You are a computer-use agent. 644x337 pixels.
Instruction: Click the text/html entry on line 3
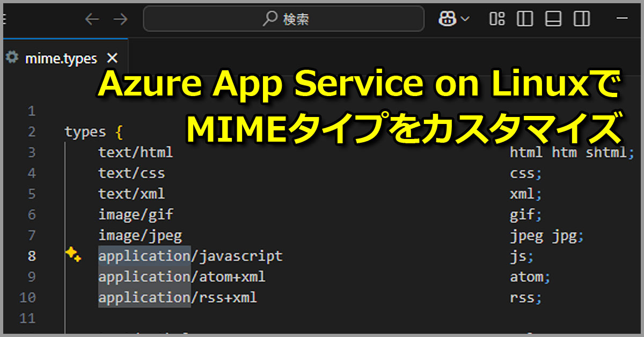point(135,152)
